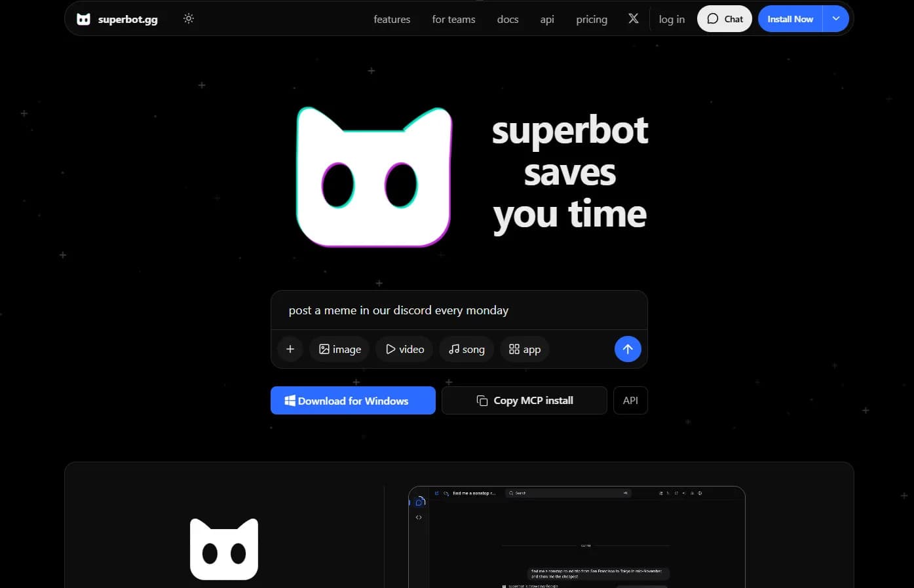Open the X (Twitter) profile icon

click(634, 18)
